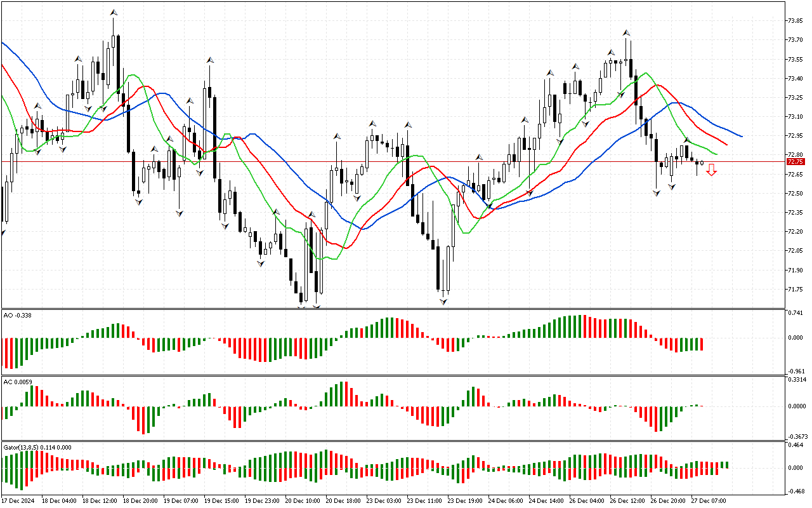Click the 0.464 value on the Gator scale
The width and height of the screenshot is (812, 508).
click(795, 446)
